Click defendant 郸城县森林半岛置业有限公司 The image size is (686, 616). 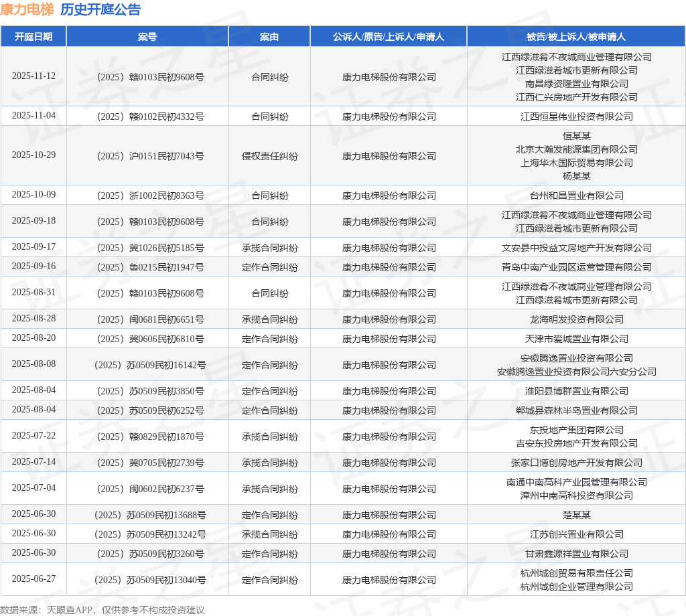576,410
